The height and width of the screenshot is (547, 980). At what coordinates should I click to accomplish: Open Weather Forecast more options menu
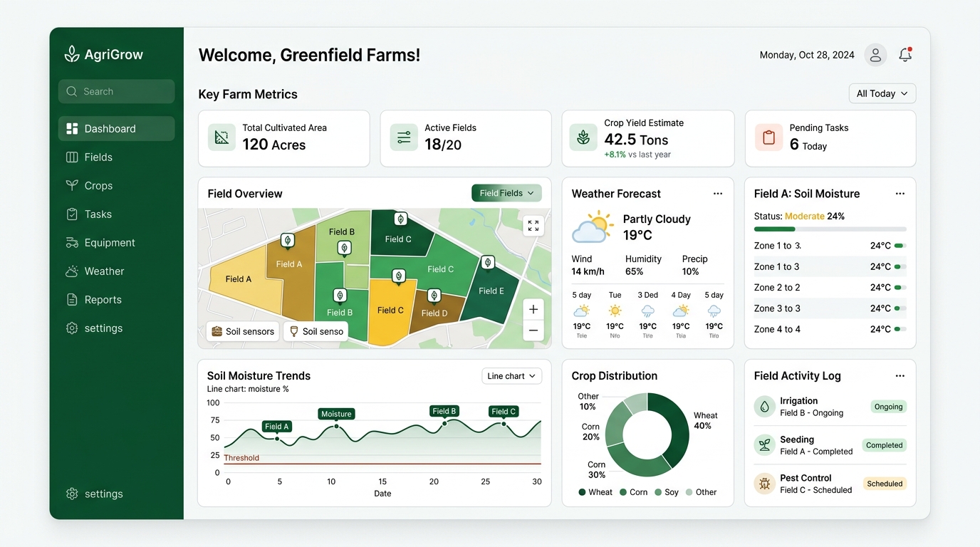pos(718,194)
